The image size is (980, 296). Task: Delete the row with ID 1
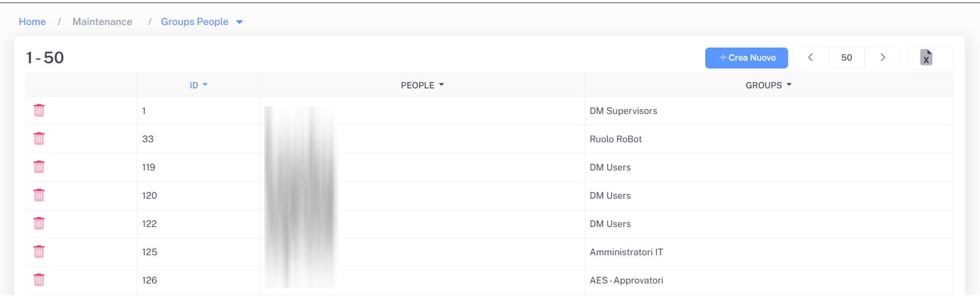tap(39, 110)
